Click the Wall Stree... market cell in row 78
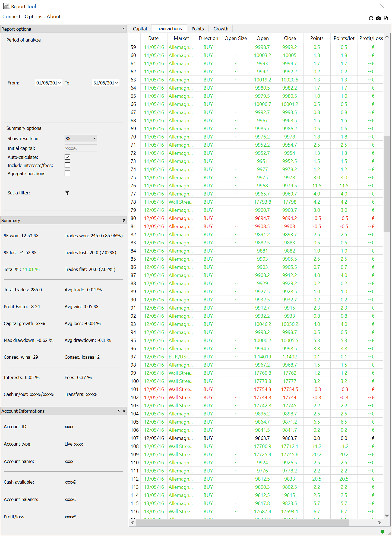Viewport: 392px width, 536px height. (181, 202)
